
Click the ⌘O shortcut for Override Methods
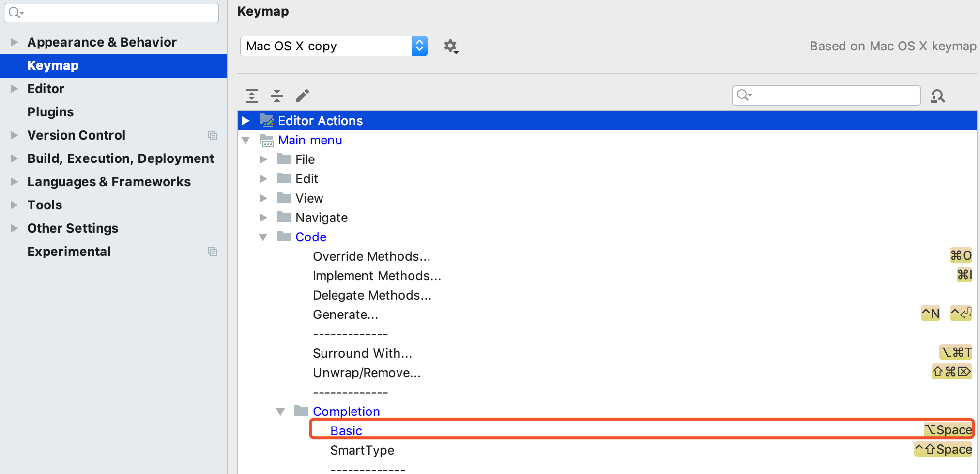click(961, 255)
